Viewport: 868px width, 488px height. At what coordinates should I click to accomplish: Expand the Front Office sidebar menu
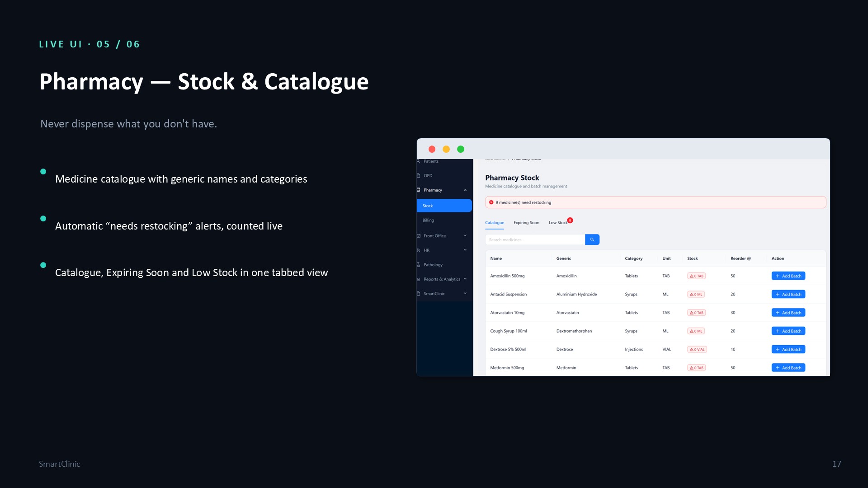point(465,235)
